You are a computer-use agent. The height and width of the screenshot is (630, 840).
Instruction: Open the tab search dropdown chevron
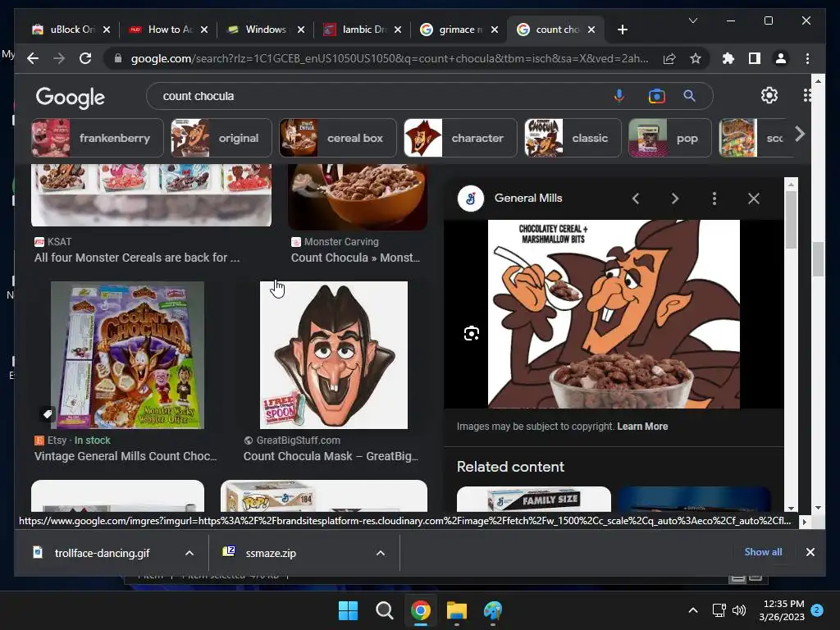(x=692, y=21)
